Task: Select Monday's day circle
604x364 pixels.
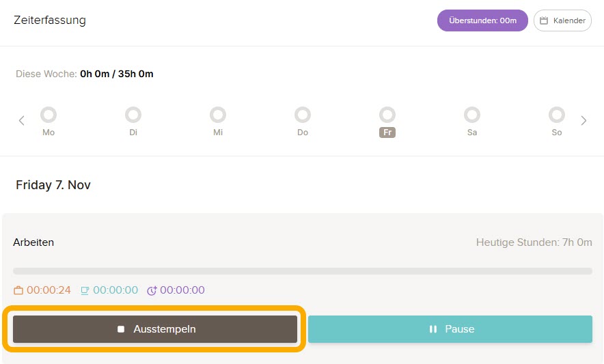Action: tap(49, 114)
